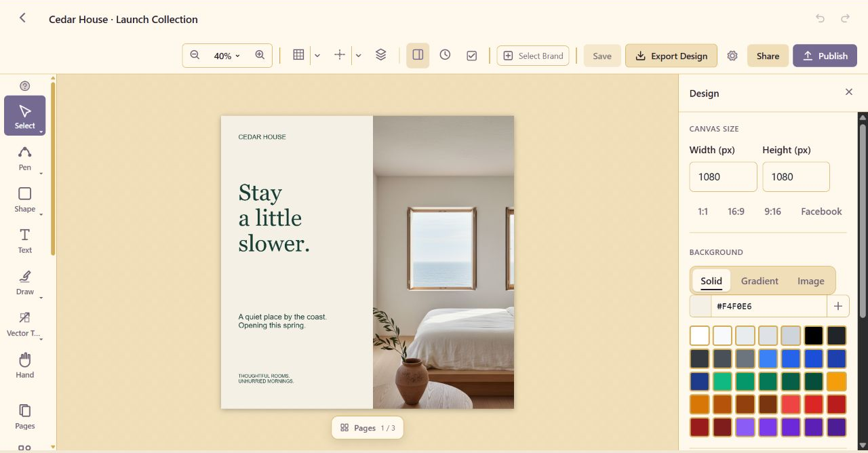Click the checklist checkbox icon in toolbar
The image size is (868, 453).
pyautogui.click(x=472, y=56)
